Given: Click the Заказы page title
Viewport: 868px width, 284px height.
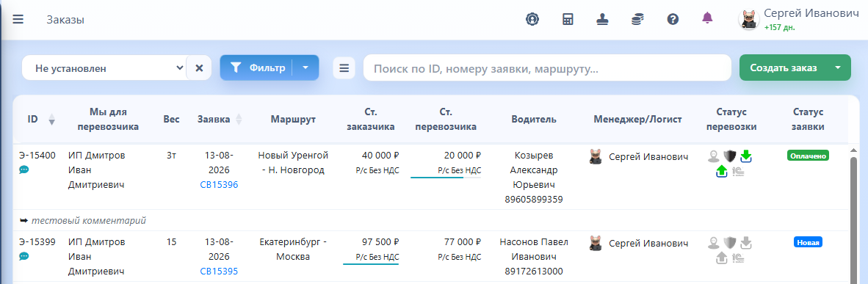Looking at the screenshot, I should (x=65, y=20).
